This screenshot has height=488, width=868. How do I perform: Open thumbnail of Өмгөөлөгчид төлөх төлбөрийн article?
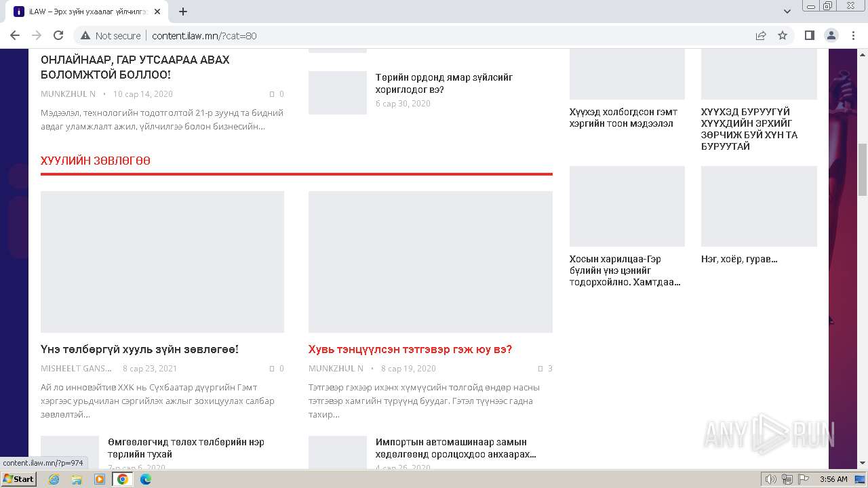(x=70, y=452)
